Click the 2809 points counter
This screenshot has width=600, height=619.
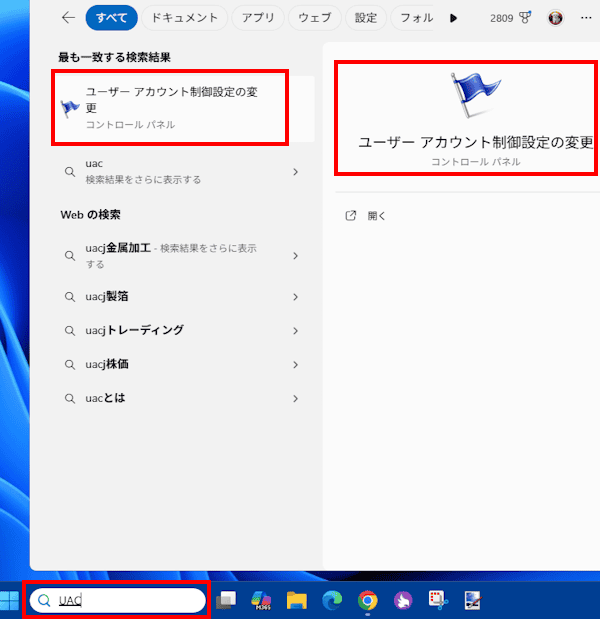tap(501, 18)
